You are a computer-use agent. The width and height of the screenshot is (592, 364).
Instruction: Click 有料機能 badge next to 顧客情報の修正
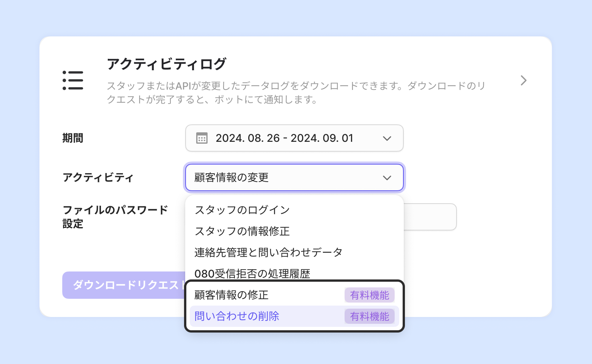pyautogui.click(x=370, y=295)
